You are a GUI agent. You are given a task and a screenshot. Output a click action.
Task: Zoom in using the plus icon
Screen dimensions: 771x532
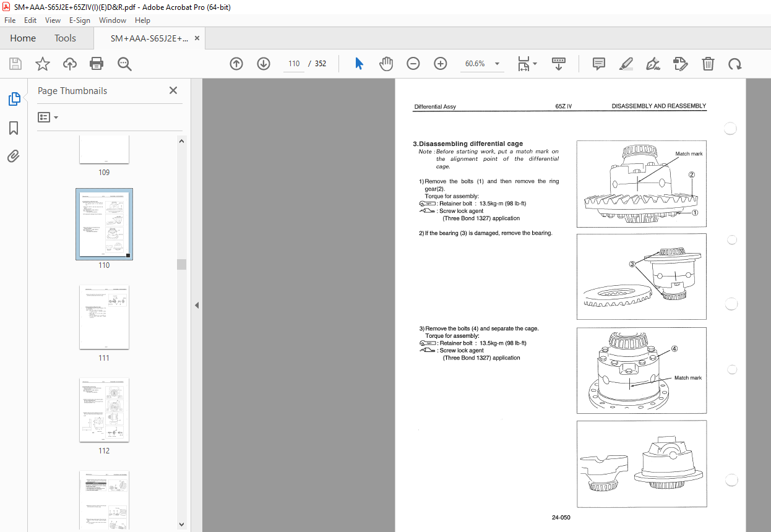pyautogui.click(x=441, y=64)
